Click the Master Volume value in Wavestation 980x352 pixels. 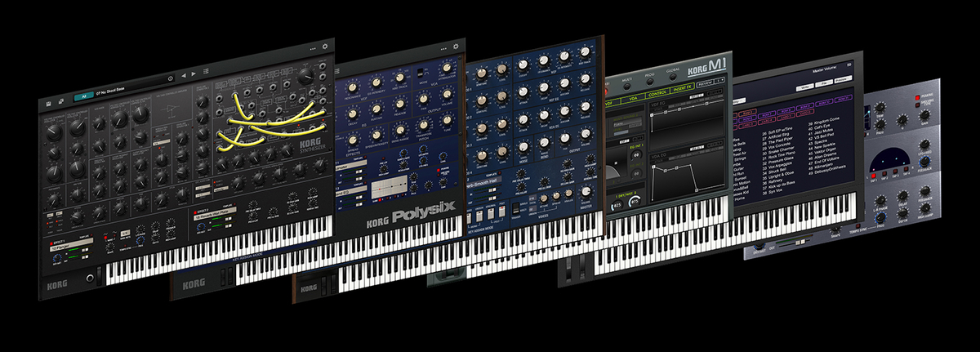[x=849, y=64]
